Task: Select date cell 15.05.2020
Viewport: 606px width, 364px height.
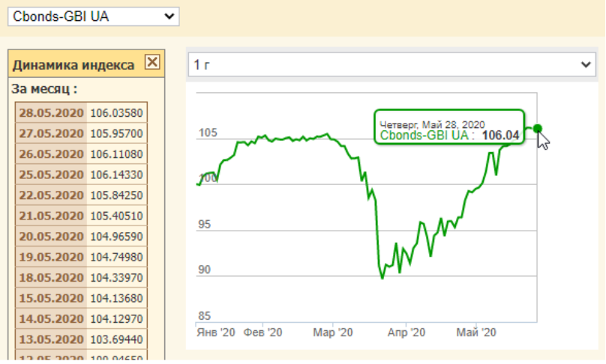Action: [x=51, y=298]
